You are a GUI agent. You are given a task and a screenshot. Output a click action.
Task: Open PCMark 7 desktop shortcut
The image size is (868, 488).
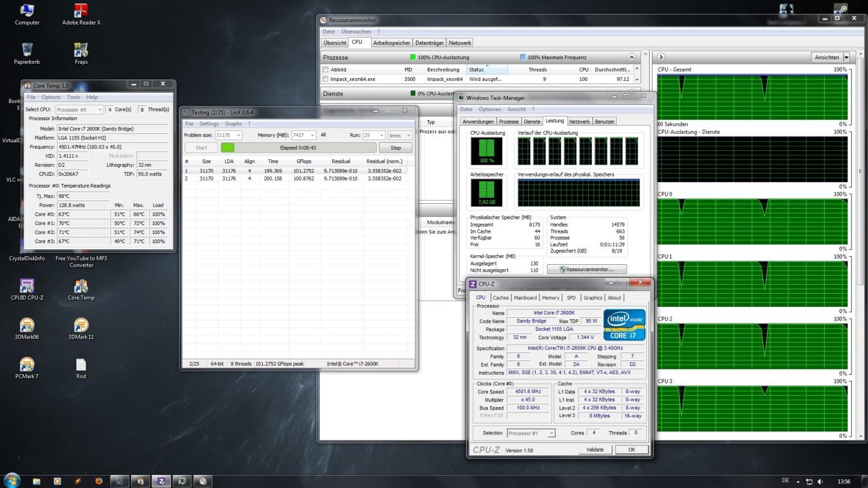click(x=27, y=368)
